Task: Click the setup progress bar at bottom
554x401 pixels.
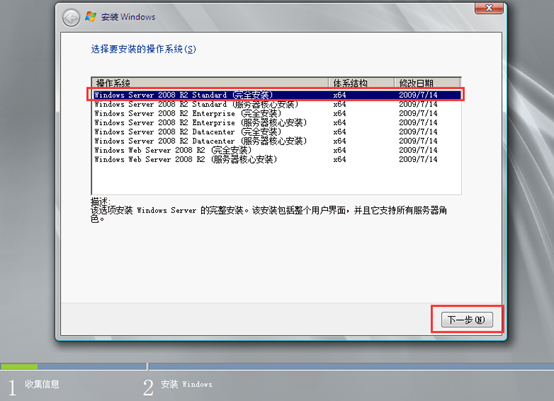Action: point(277,367)
